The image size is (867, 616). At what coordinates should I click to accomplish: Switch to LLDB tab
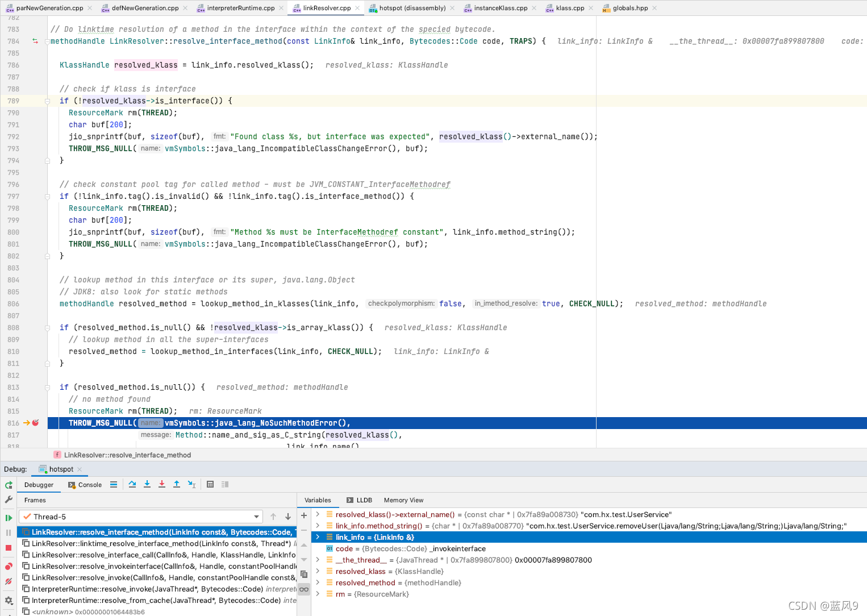point(359,500)
